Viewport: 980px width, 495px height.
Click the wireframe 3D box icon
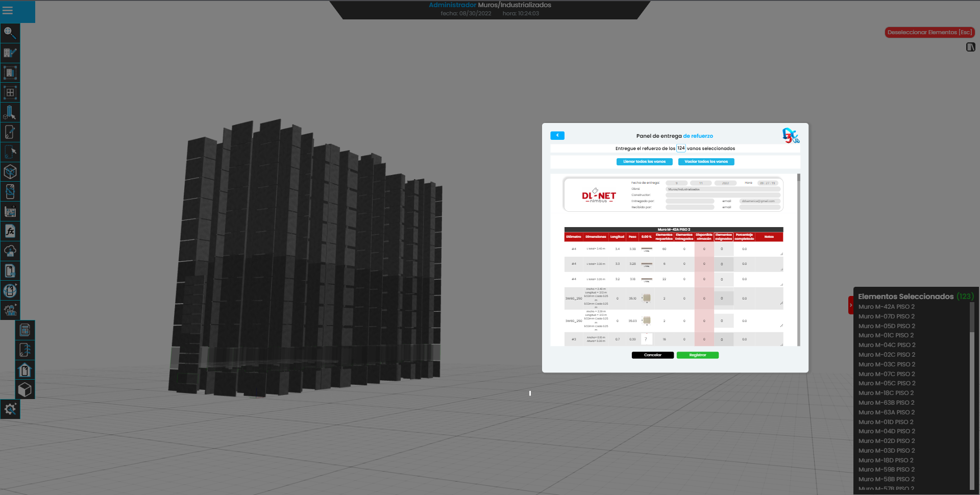[x=10, y=172]
